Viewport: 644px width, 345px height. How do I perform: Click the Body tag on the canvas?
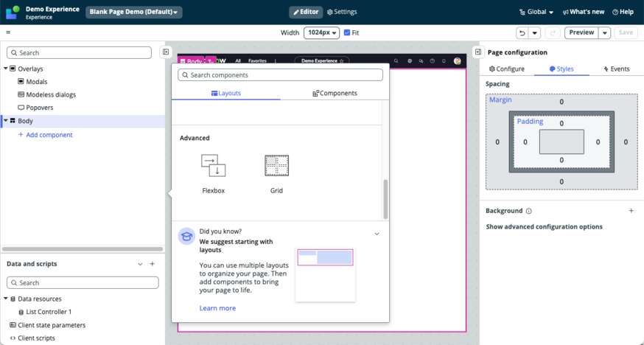click(191, 61)
